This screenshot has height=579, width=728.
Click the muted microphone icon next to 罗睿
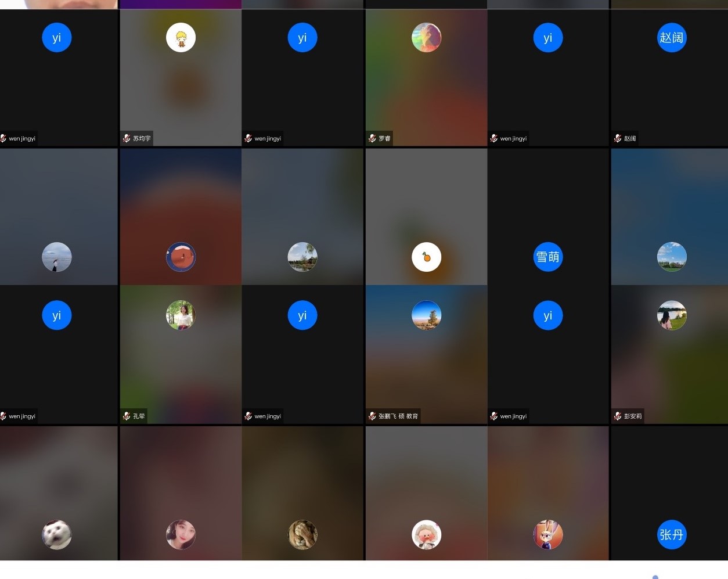coord(372,138)
